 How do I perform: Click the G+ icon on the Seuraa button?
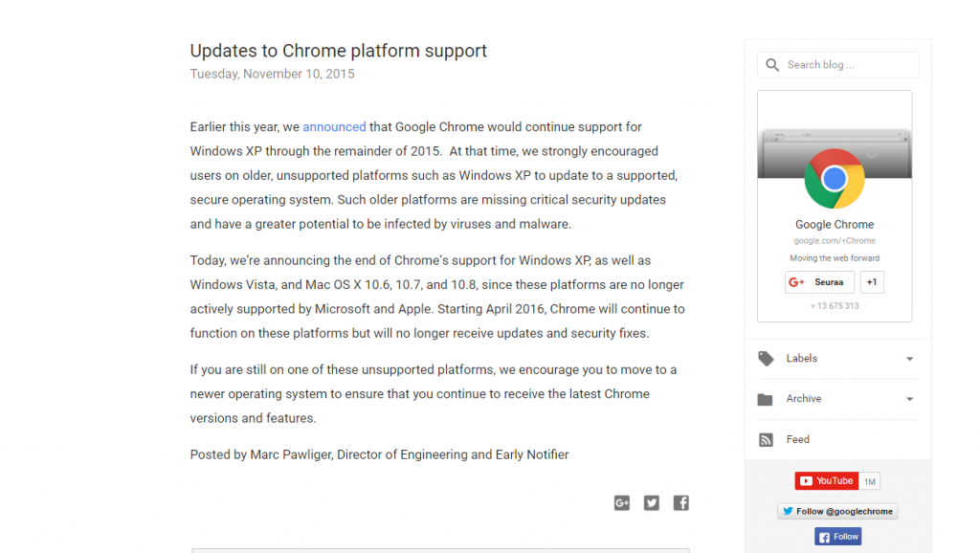(x=796, y=281)
